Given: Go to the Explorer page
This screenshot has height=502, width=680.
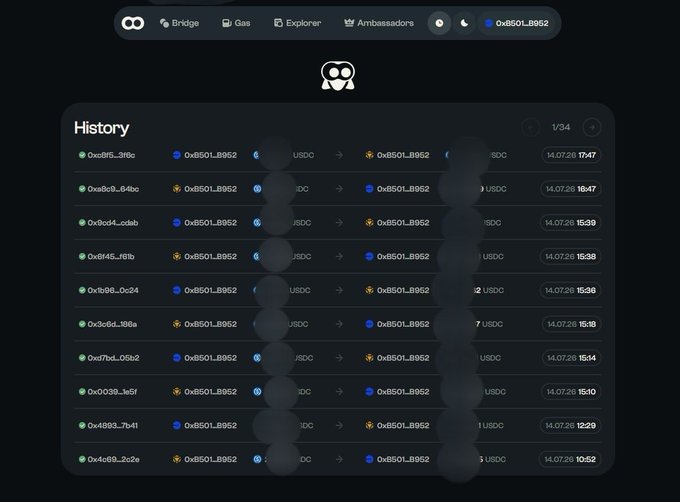Looking at the screenshot, I should point(298,23).
